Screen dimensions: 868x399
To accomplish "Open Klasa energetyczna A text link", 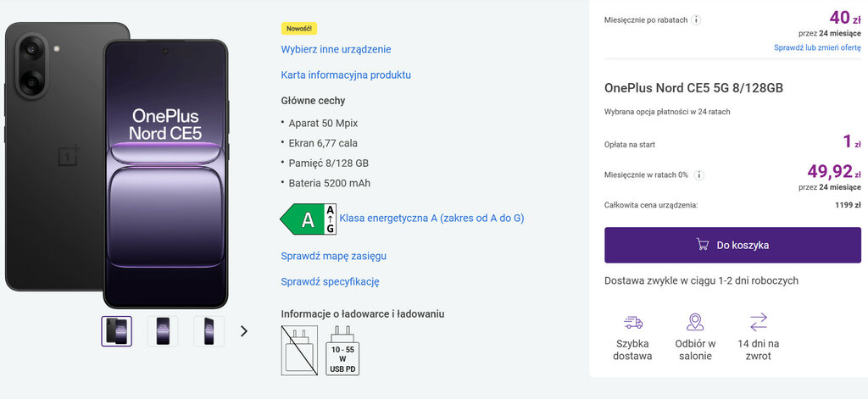I will pos(431,218).
